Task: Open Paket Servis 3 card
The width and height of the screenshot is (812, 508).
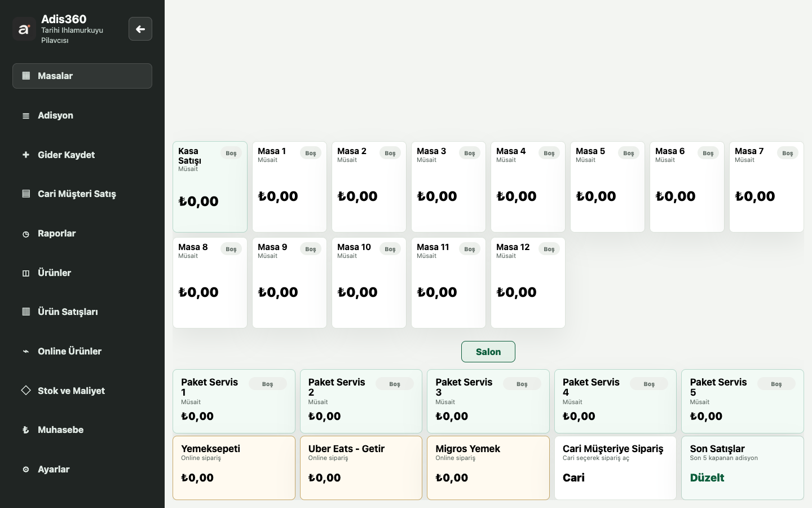Action: 488,401
